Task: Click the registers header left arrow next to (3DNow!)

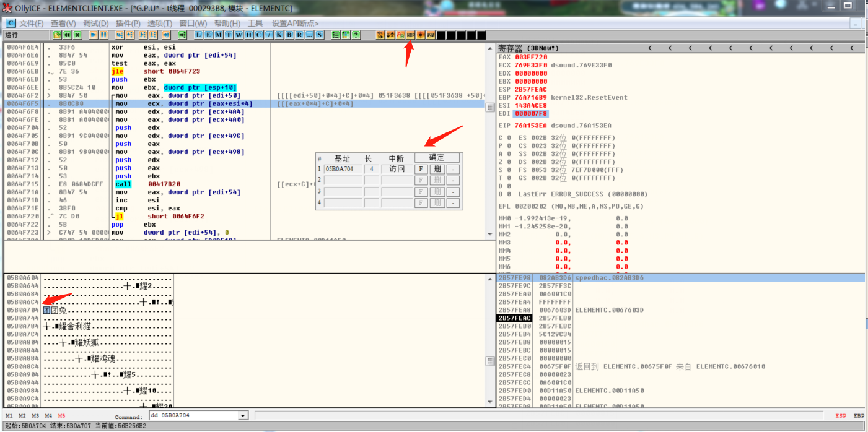Action: pos(650,48)
